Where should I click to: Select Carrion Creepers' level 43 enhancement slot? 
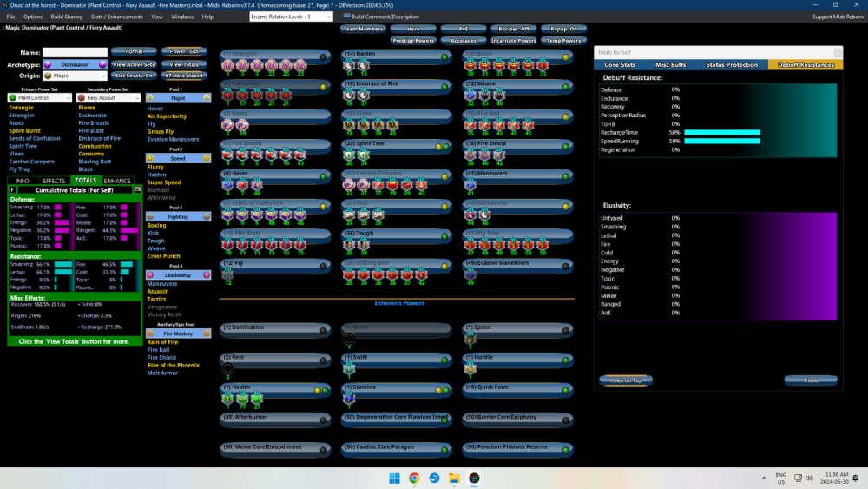(421, 186)
